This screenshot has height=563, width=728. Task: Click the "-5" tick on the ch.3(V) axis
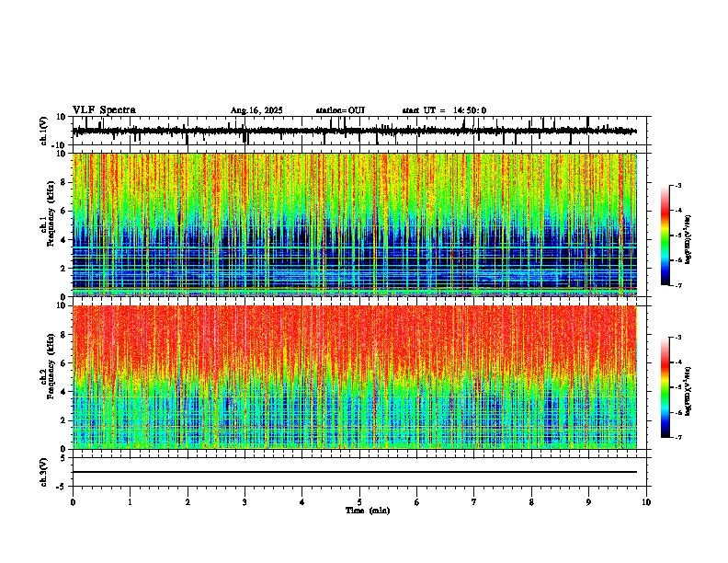[63, 487]
